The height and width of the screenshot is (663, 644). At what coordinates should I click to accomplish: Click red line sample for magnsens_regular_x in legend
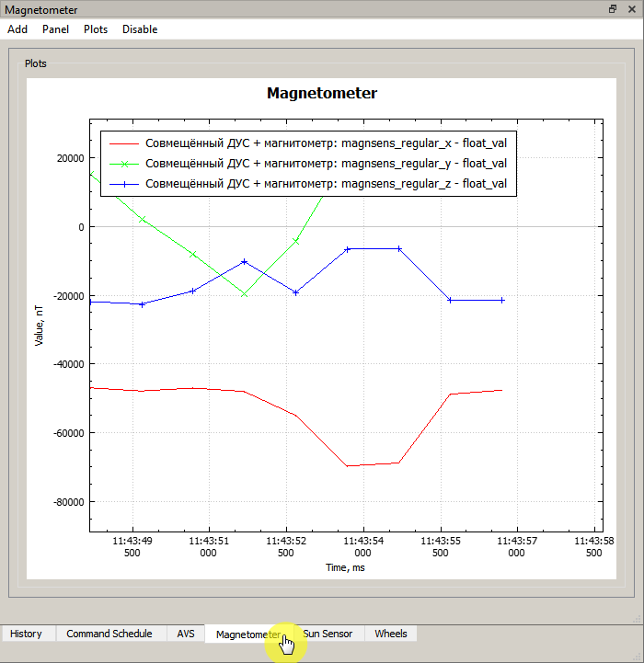pyautogui.click(x=123, y=143)
